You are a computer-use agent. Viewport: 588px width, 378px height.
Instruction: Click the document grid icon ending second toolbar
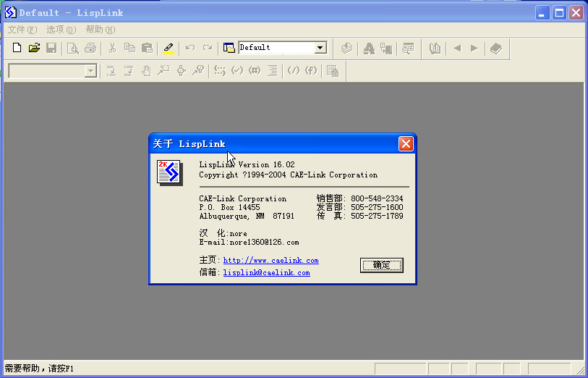point(333,70)
